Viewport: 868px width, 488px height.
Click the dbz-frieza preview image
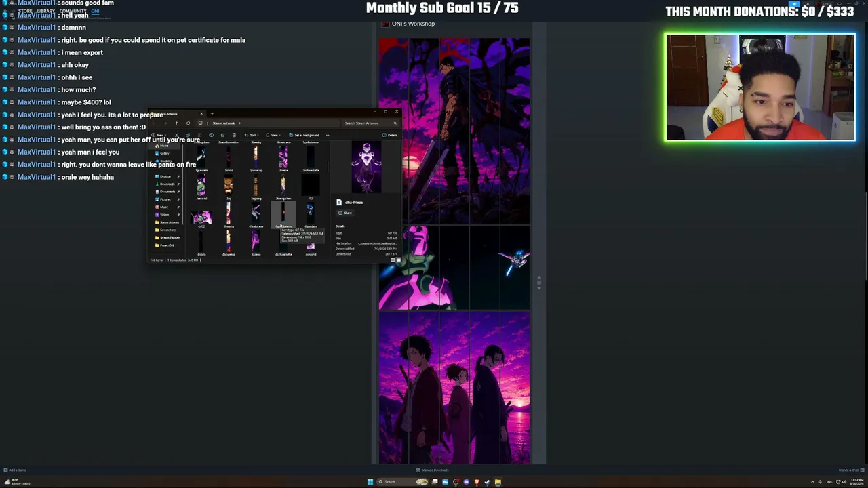(366, 167)
